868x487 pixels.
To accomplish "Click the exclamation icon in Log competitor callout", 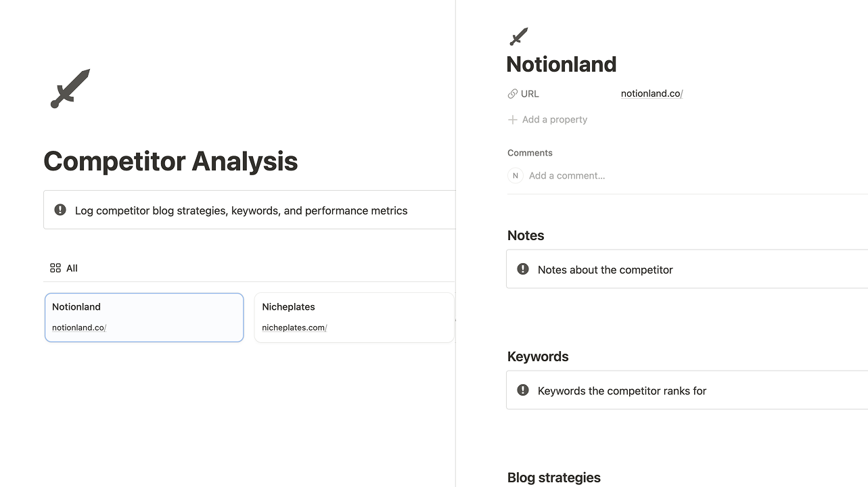I will 60,210.
